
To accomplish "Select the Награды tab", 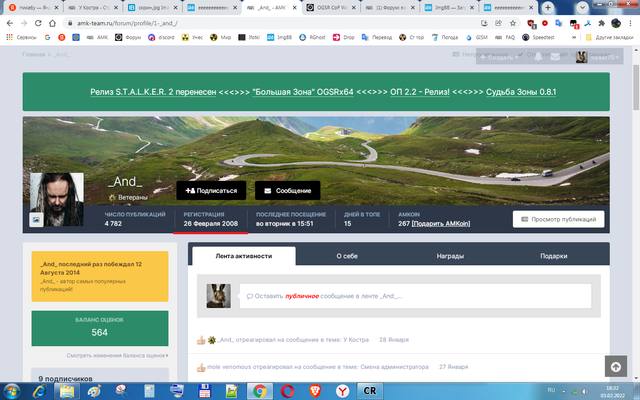I will click(450, 256).
